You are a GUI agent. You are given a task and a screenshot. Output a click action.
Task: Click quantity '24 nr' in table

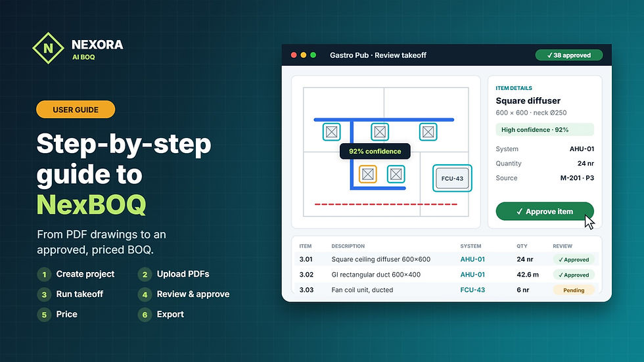(x=525, y=259)
